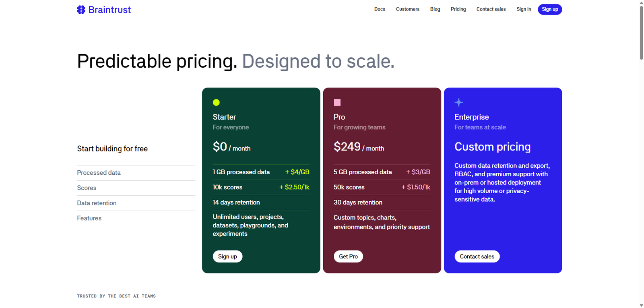Viewport: 644px width, 308px height.
Task: Click the scroll up arrow of the scrollbar
Action: point(641,3)
